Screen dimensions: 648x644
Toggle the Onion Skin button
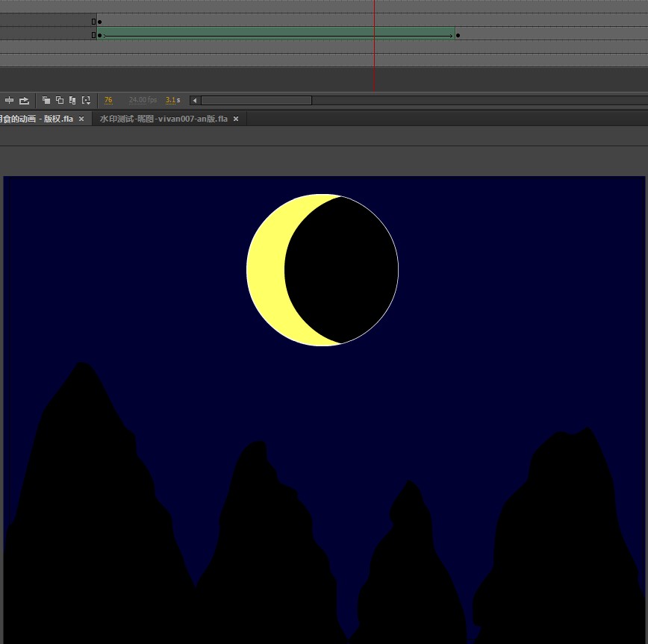point(46,100)
